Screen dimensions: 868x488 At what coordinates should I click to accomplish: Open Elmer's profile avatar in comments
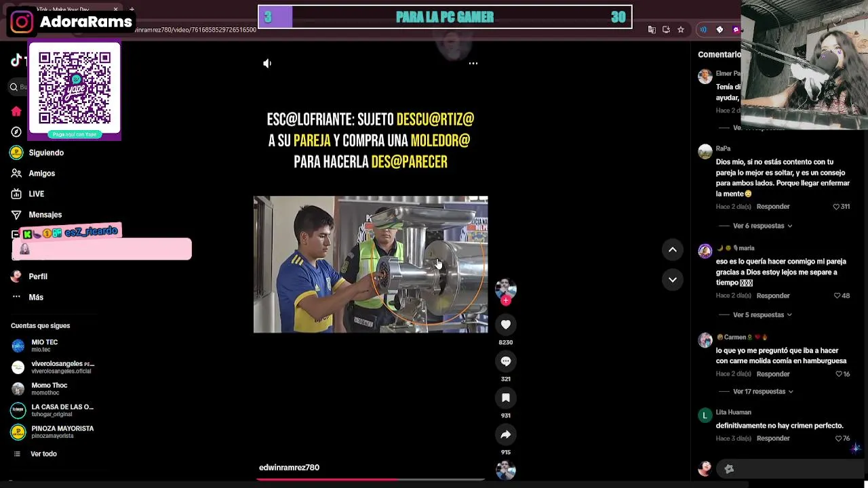(705, 76)
